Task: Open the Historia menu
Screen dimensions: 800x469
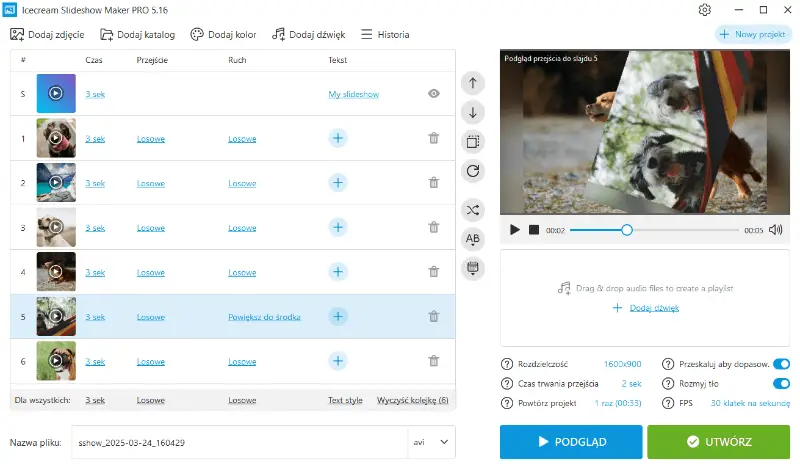Action: [385, 35]
